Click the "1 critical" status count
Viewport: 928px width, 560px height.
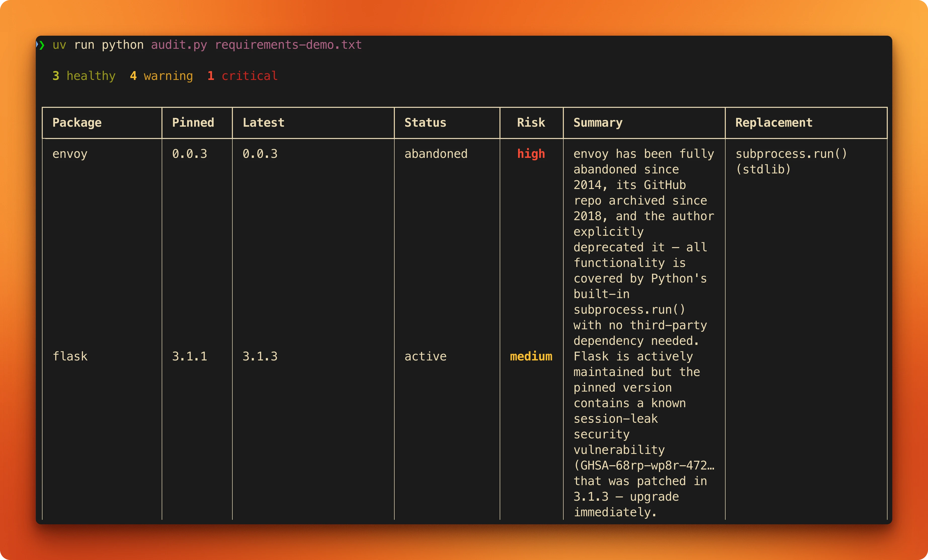point(242,76)
